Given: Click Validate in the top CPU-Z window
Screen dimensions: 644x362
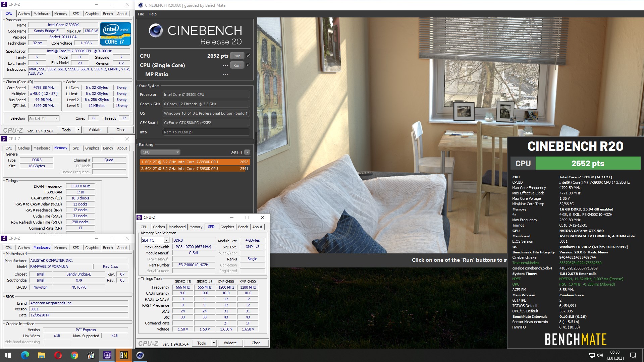Looking at the screenshot, I should tap(95, 130).
